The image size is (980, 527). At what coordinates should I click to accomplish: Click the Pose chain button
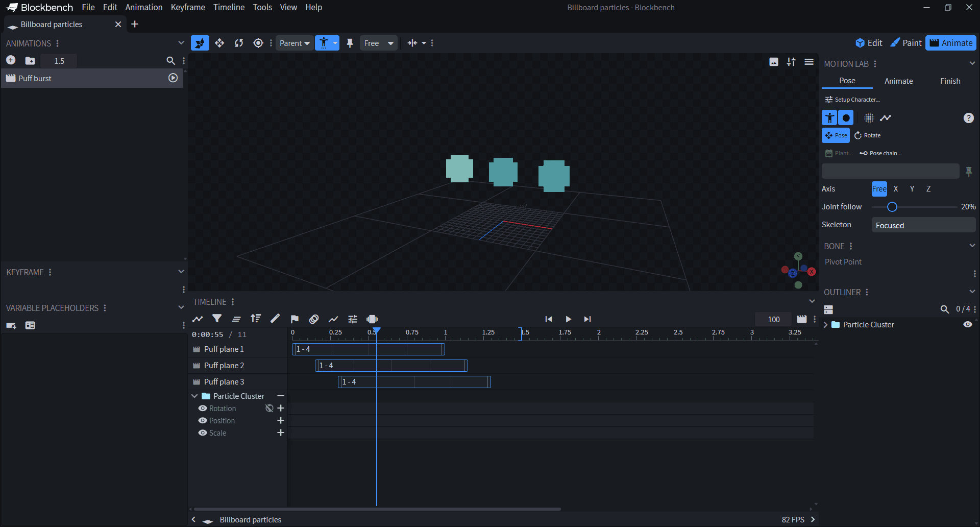click(x=880, y=153)
